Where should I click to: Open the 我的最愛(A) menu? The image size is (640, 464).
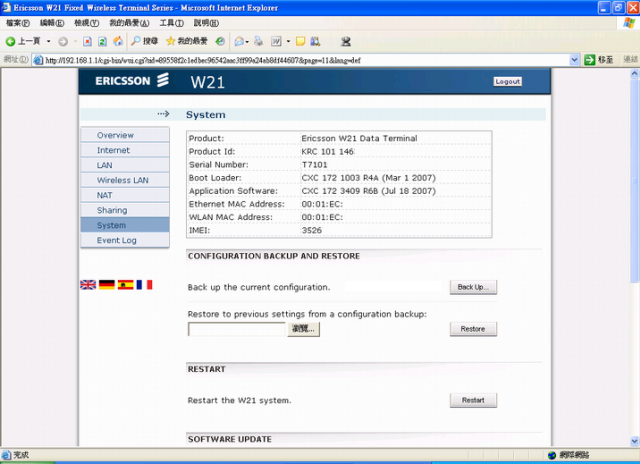(x=129, y=23)
